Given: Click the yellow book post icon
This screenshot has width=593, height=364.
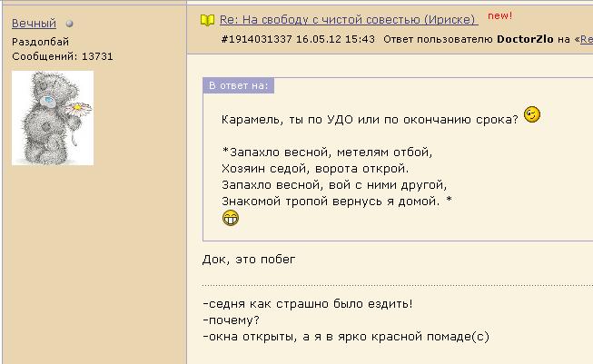Looking at the screenshot, I should [x=207, y=20].
